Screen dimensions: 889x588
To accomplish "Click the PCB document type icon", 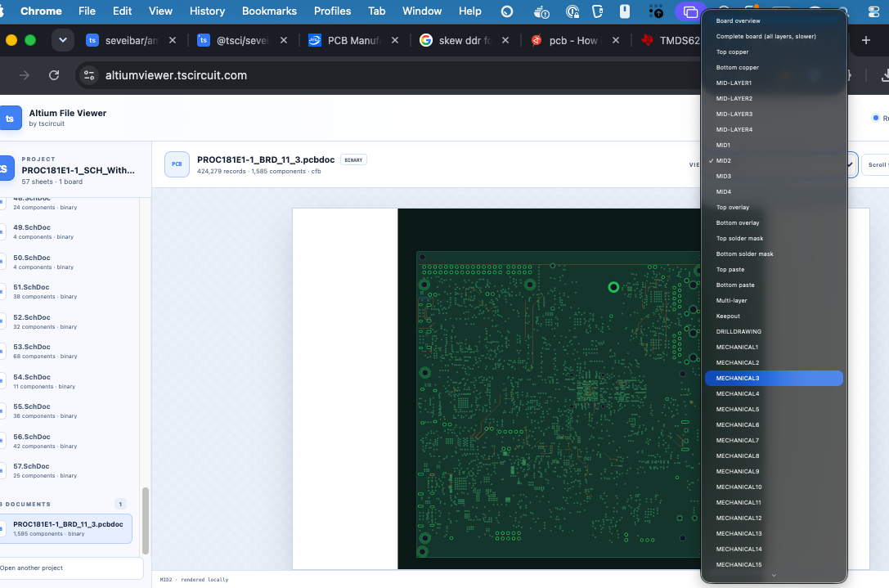I will click(x=177, y=164).
